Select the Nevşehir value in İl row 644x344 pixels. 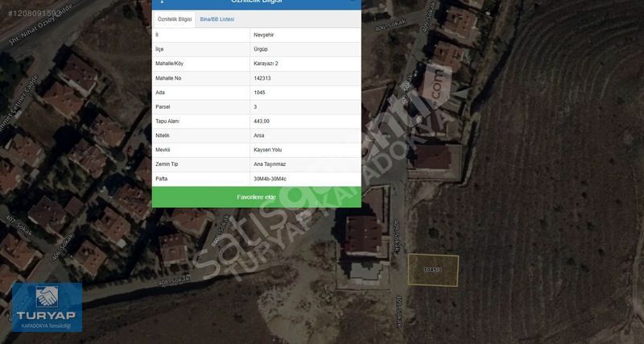(264, 35)
